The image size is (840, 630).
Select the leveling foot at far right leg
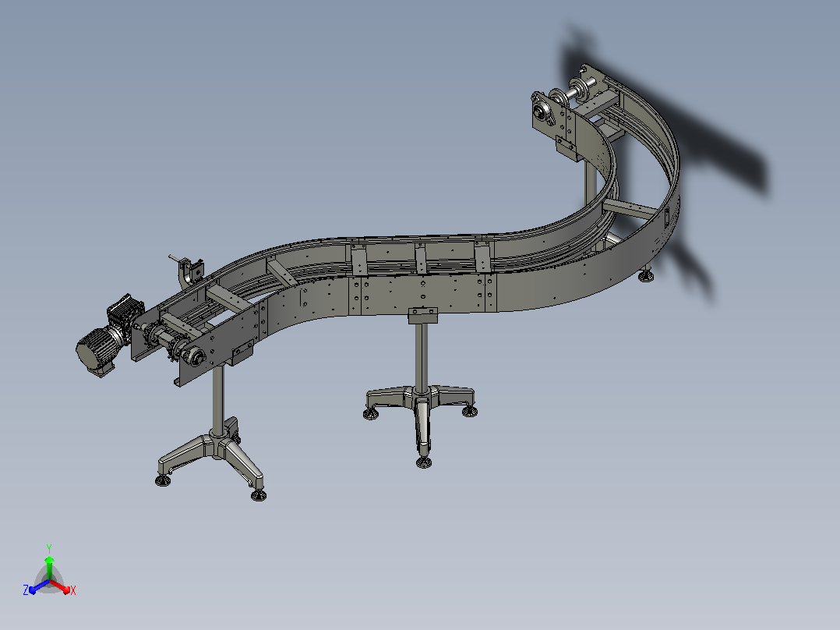pos(646,276)
